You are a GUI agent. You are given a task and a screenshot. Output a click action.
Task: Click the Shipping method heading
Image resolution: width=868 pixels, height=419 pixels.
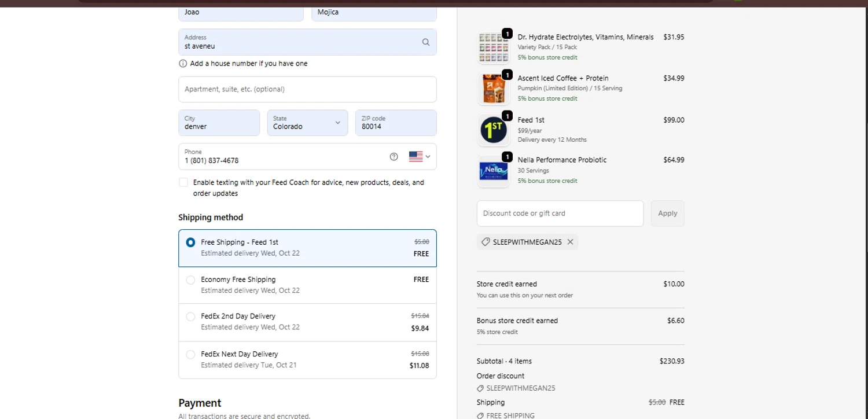click(x=211, y=218)
